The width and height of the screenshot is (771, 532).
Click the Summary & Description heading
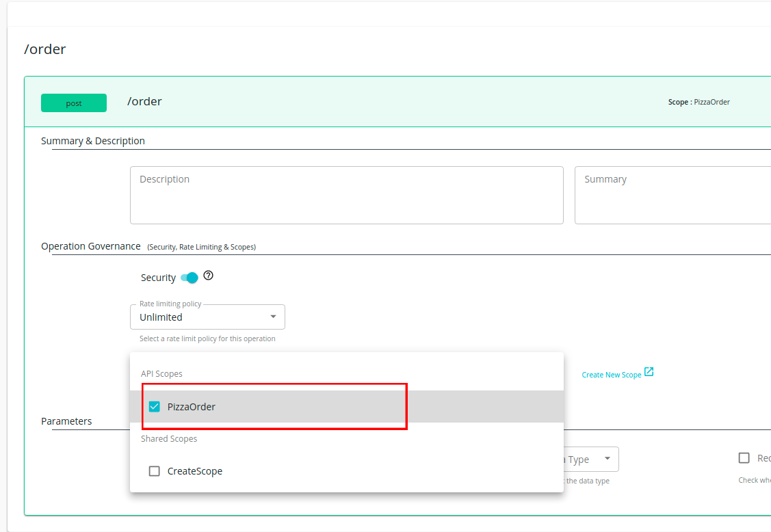coord(92,141)
